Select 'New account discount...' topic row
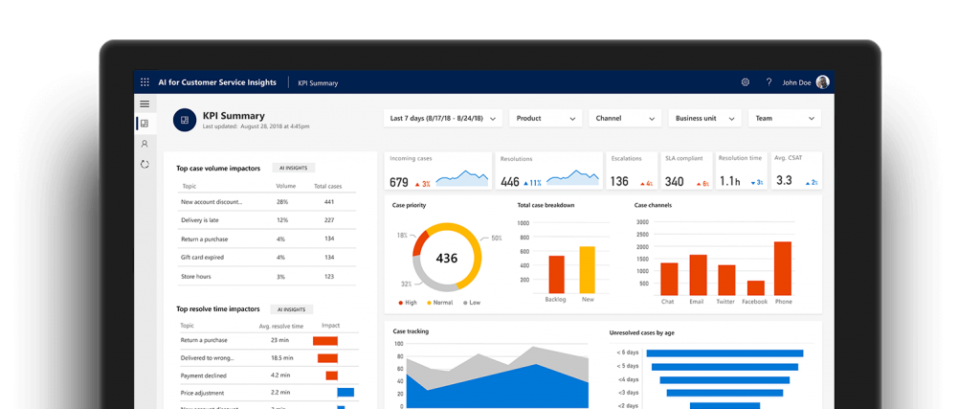Image resolution: width=980 pixels, height=409 pixels. pos(267,202)
